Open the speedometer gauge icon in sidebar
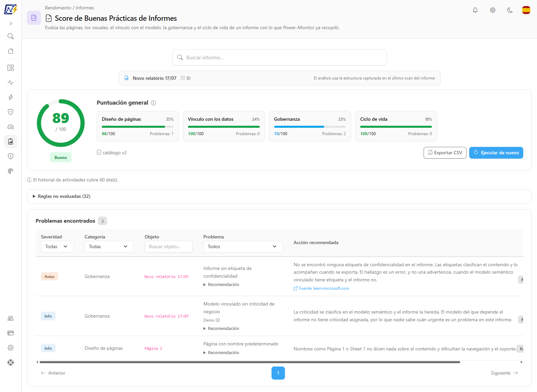The width and height of the screenshot is (537, 392). [11, 127]
